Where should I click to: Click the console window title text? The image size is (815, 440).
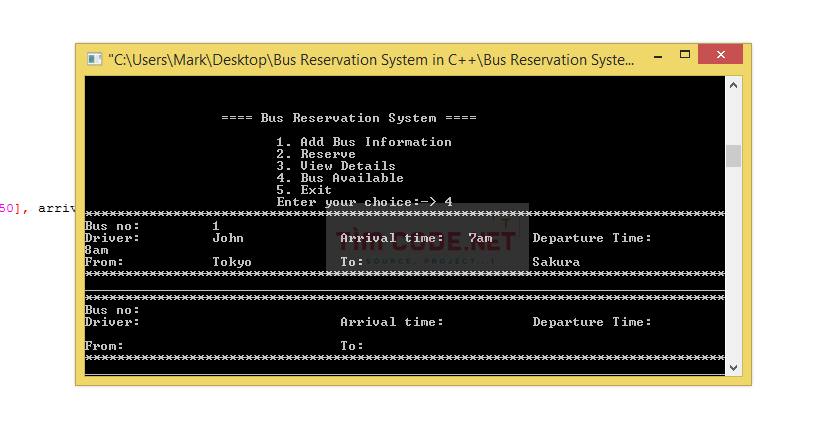point(371,60)
